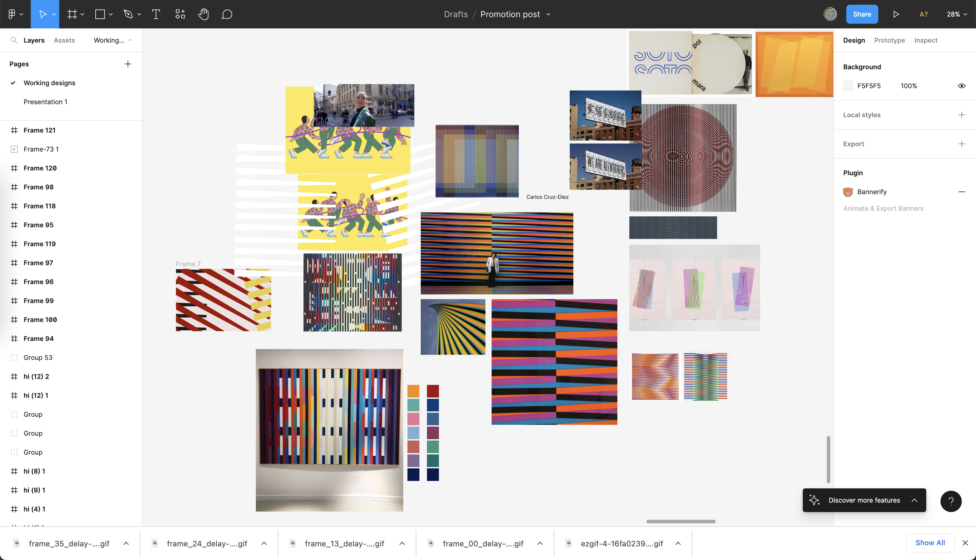The width and height of the screenshot is (976, 560).
Task: Expand Frame tool options dropdown
Action: pos(82,14)
